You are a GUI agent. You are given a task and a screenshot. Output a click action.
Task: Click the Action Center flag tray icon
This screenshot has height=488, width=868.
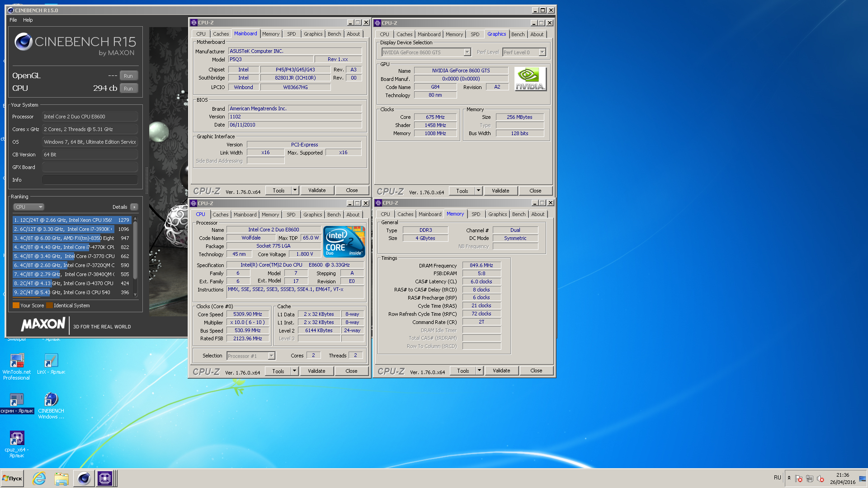(799, 479)
